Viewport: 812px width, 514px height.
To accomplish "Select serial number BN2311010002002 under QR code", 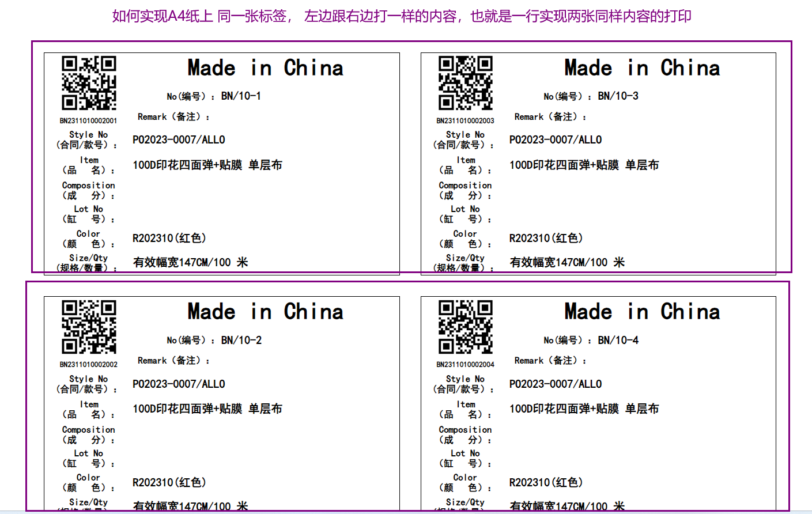I will [x=88, y=365].
